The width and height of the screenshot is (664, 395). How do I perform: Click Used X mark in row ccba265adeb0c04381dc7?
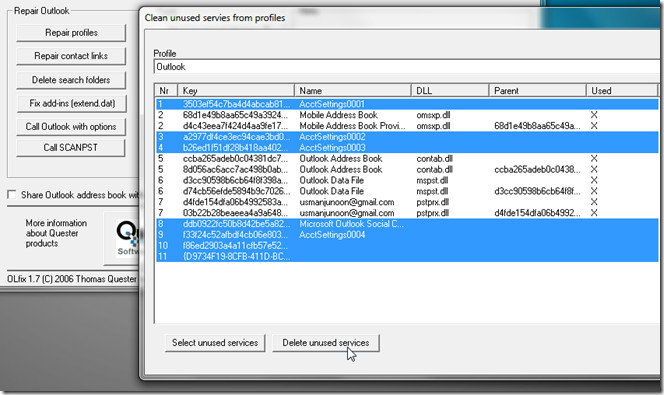click(x=594, y=159)
